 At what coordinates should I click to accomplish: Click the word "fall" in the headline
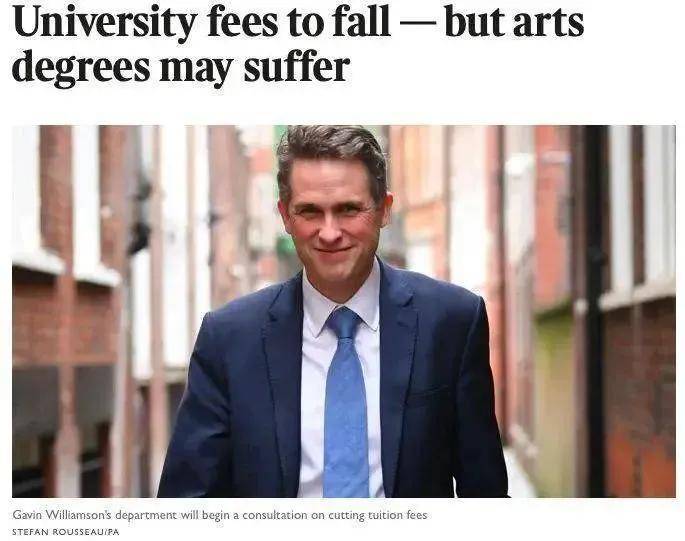(x=361, y=22)
